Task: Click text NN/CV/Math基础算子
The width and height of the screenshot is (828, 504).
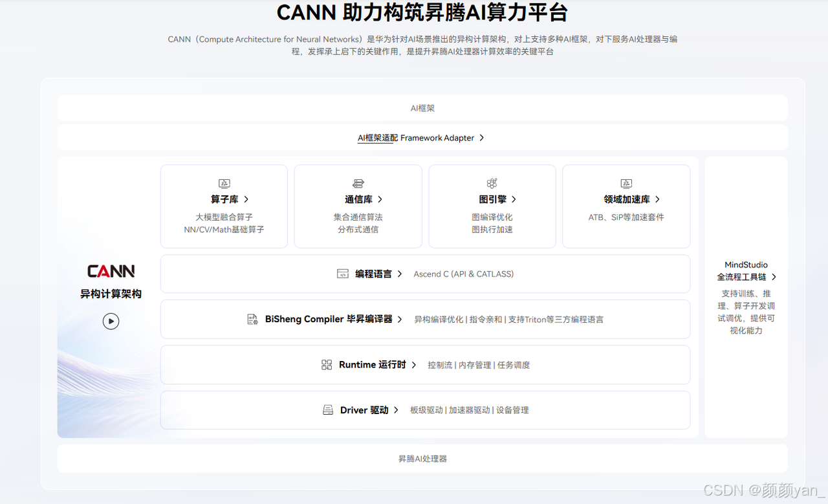Action: (x=224, y=230)
